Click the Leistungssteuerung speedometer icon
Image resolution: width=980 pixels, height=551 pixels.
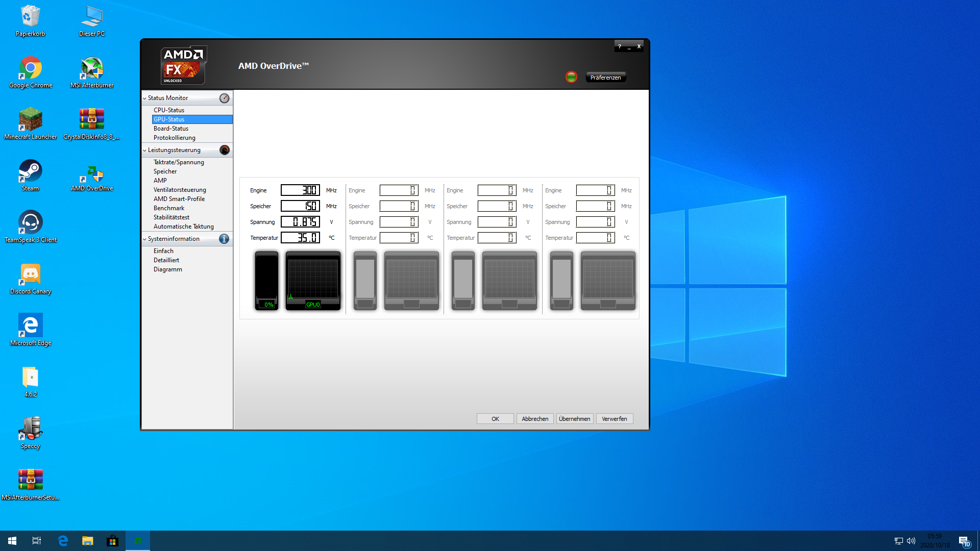pyautogui.click(x=224, y=150)
